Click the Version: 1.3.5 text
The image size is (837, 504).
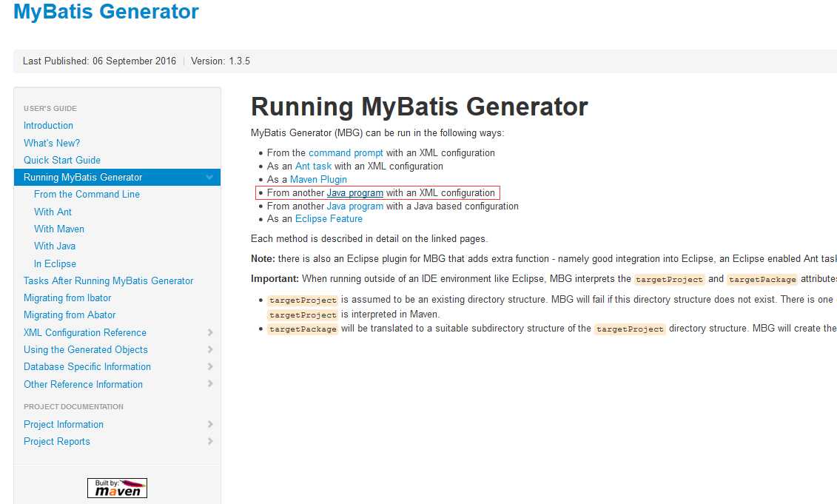[221, 61]
